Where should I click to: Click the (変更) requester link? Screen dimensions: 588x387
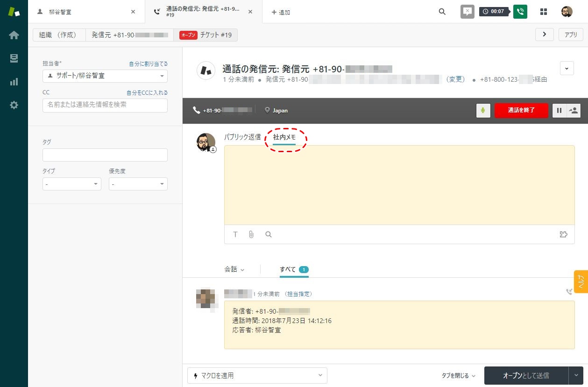point(455,79)
